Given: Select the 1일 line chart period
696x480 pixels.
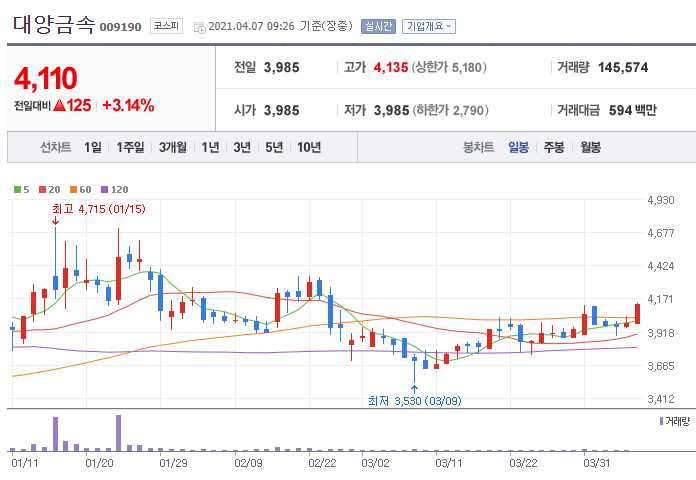Looking at the screenshot, I should (x=93, y=147).
